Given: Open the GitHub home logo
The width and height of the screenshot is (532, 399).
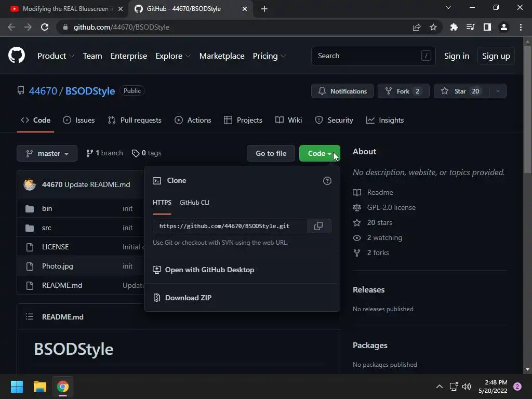Looking at the screenshot, I should tap(17, 55).
